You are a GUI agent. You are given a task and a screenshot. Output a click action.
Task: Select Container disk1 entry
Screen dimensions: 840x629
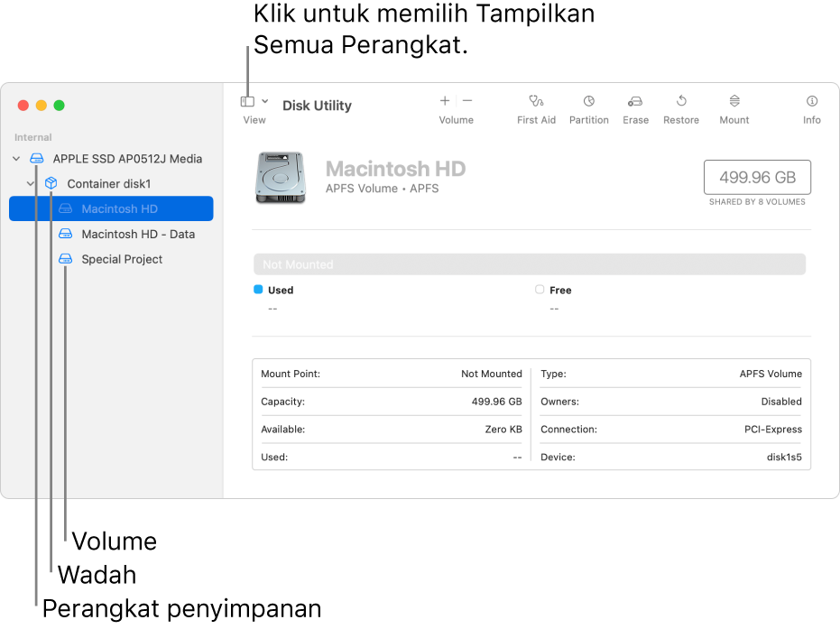111,184
